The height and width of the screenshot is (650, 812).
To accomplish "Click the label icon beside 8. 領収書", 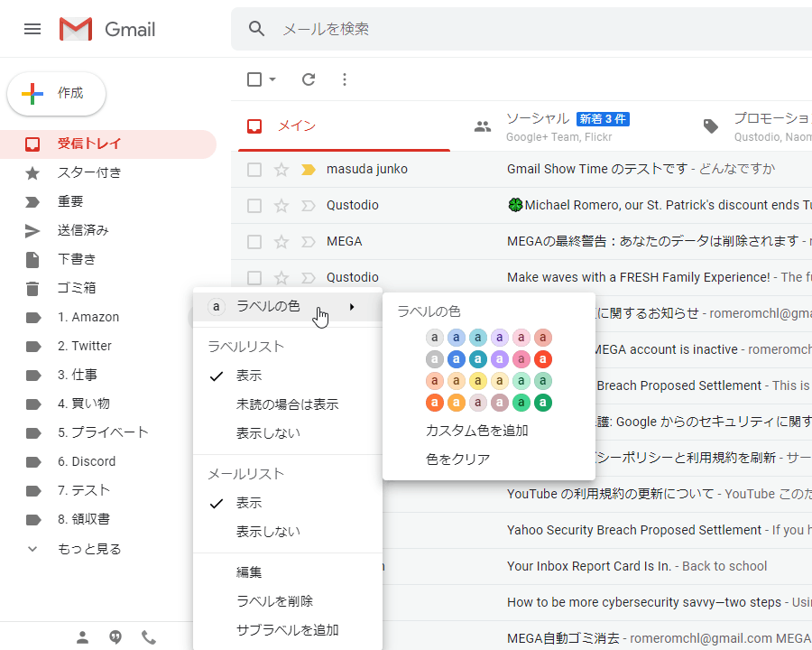I will click(x=33, y=520).
